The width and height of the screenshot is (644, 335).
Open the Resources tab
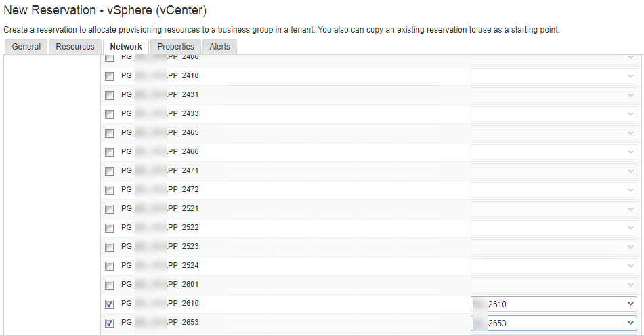(75, 47)
